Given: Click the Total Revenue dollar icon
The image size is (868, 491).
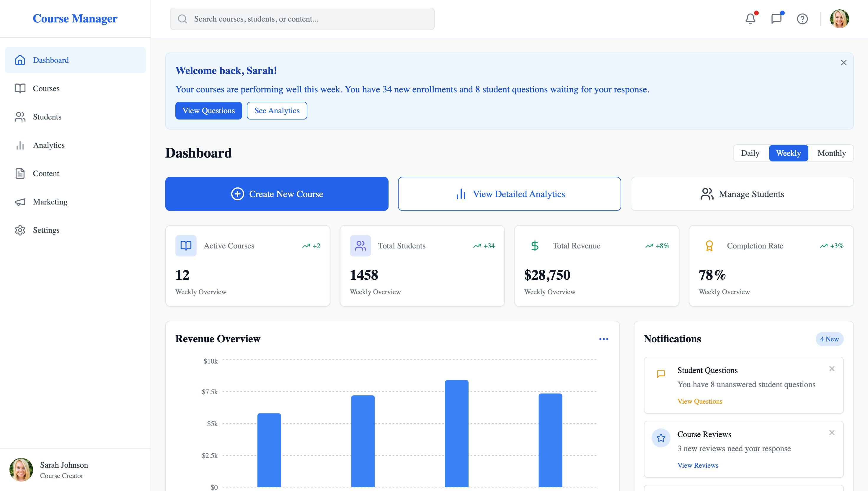Looking at the screenshot, I should [535, 245].
